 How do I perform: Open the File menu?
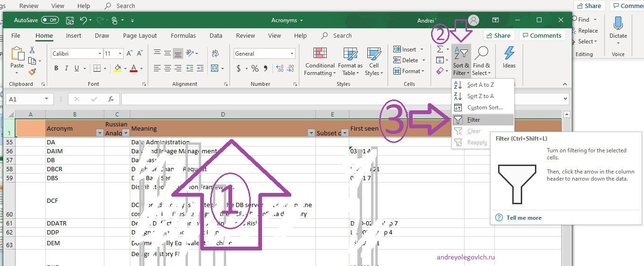(16, 35)
